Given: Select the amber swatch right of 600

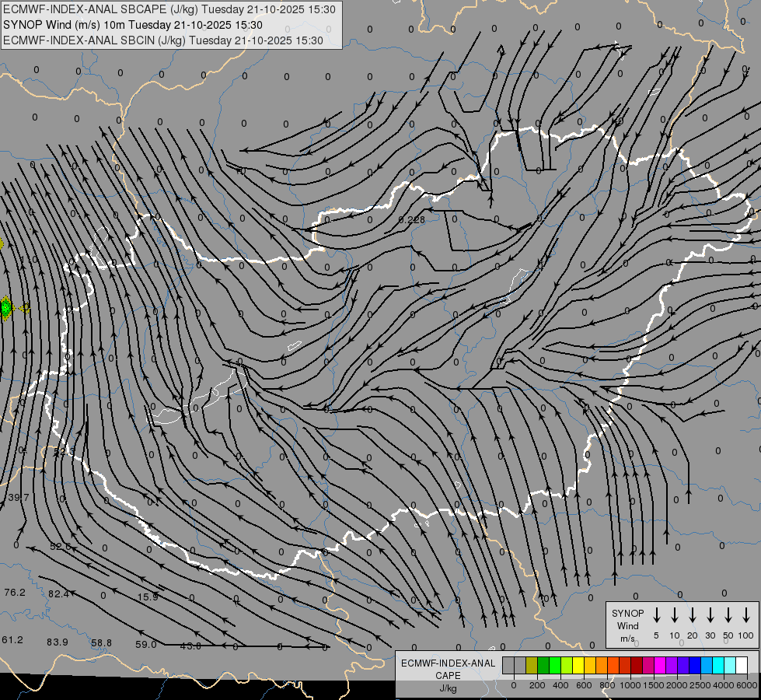Looking at the screenshot, I should pos(591,665).
